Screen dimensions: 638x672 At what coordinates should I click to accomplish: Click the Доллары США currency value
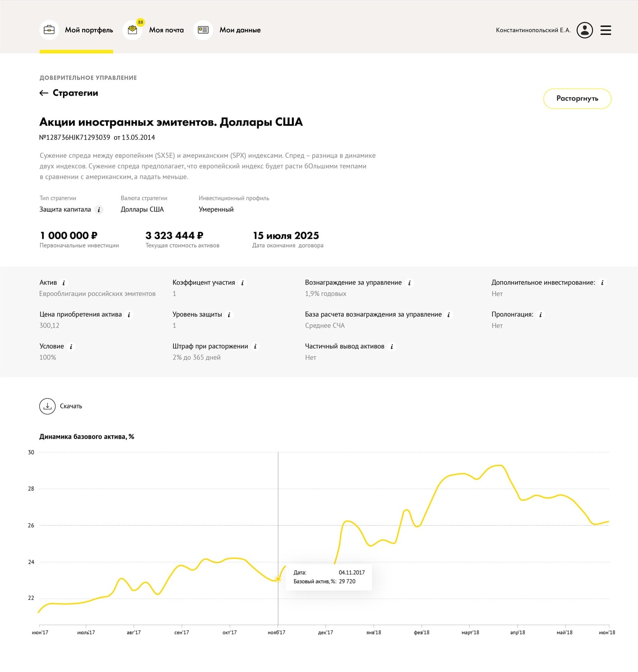tap(142, 209)
